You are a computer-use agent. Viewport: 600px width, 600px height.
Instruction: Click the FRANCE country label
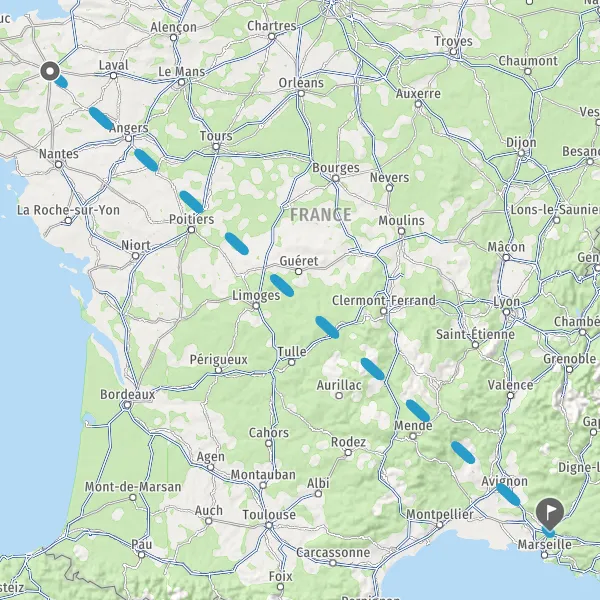tap(321, 215)
